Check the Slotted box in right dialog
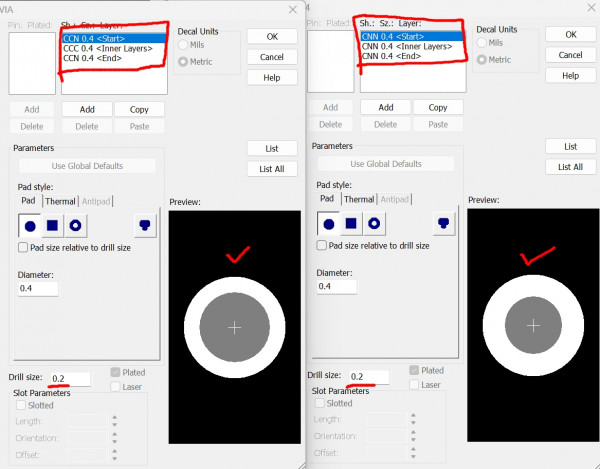The width and height of the screenshot is (600, 469). 321,403
